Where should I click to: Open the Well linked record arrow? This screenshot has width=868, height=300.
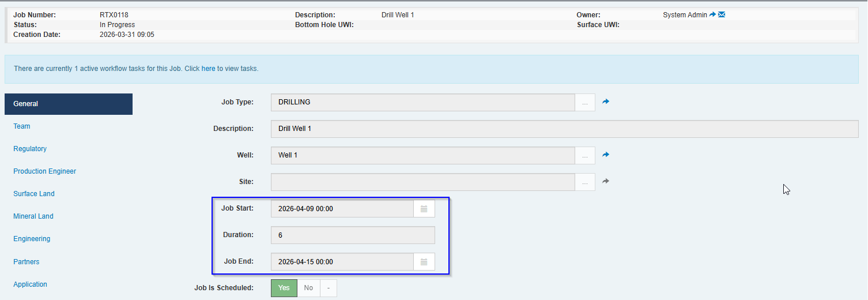[606, 155]
